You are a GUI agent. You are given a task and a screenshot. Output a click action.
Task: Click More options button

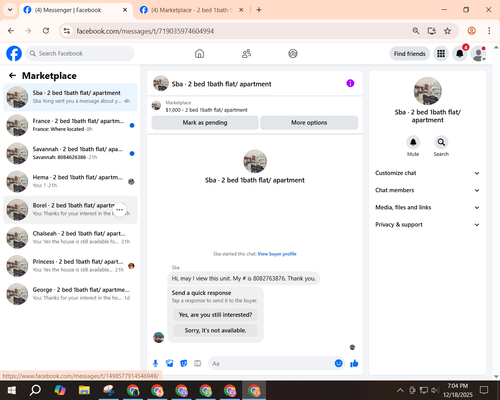click(309, 123)
